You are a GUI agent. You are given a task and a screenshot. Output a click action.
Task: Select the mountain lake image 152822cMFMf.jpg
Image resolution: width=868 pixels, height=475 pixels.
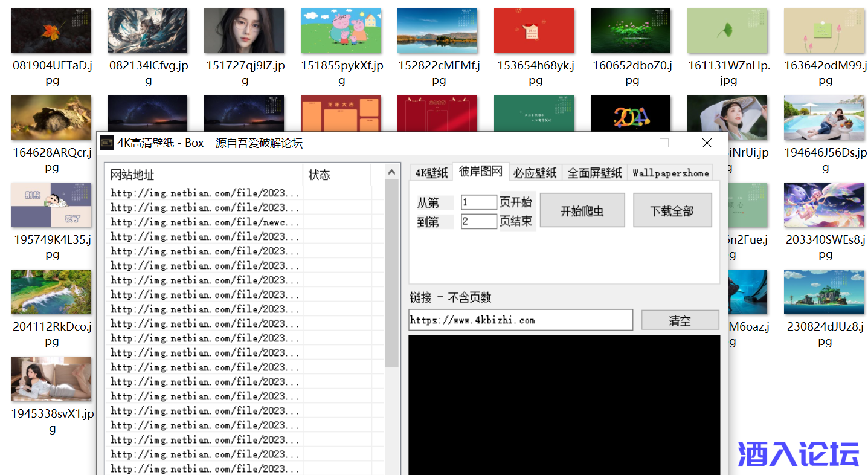coord(437,31)
